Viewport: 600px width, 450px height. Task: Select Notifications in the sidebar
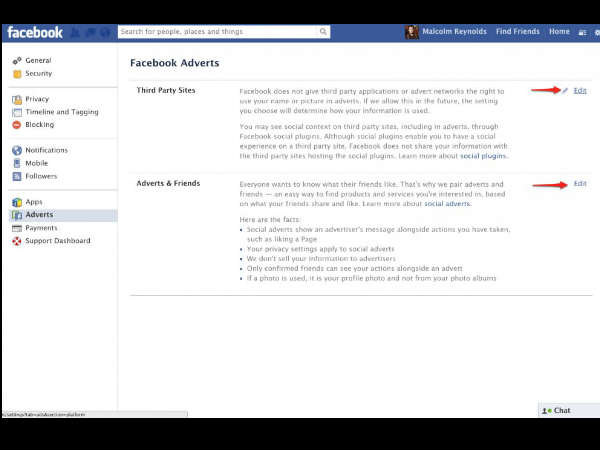46,150
